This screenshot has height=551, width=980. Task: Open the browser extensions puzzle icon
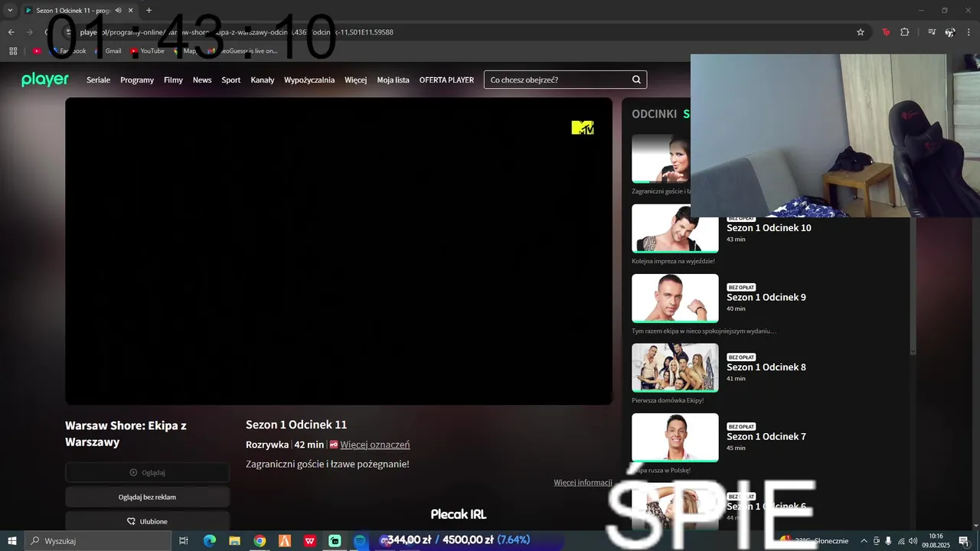point(905,32)
